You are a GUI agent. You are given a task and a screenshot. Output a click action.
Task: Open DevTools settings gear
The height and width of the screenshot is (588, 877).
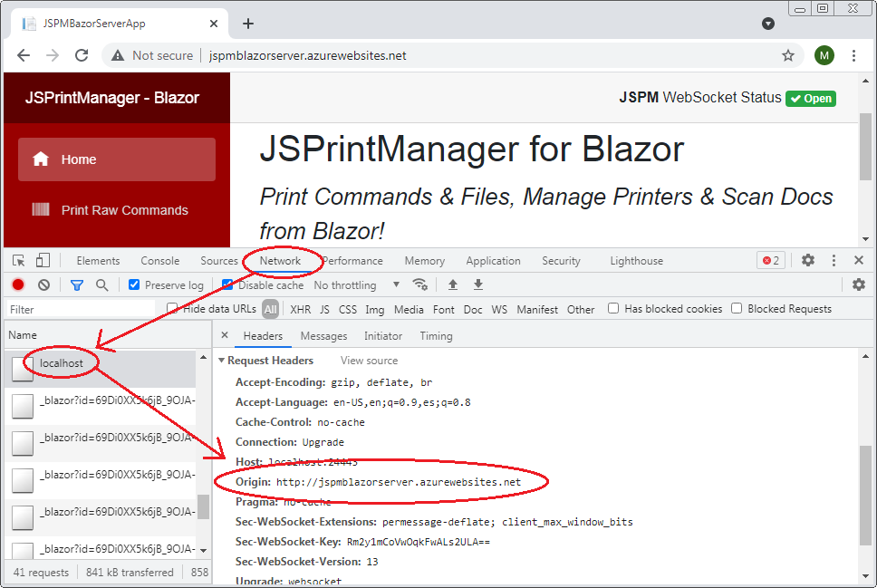[x=808, y=261]
